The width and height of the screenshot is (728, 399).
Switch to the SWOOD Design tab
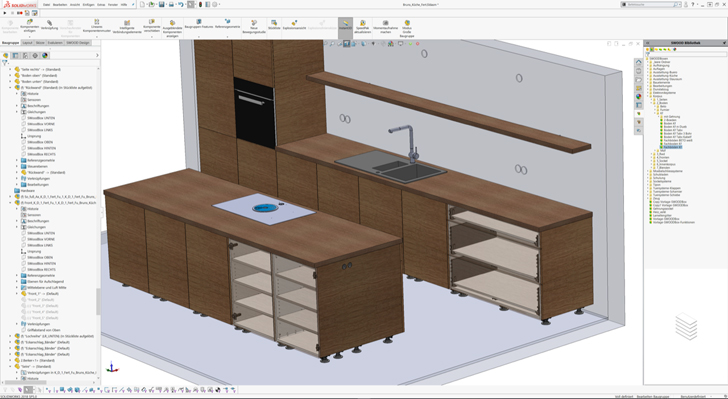coord(78,43)
